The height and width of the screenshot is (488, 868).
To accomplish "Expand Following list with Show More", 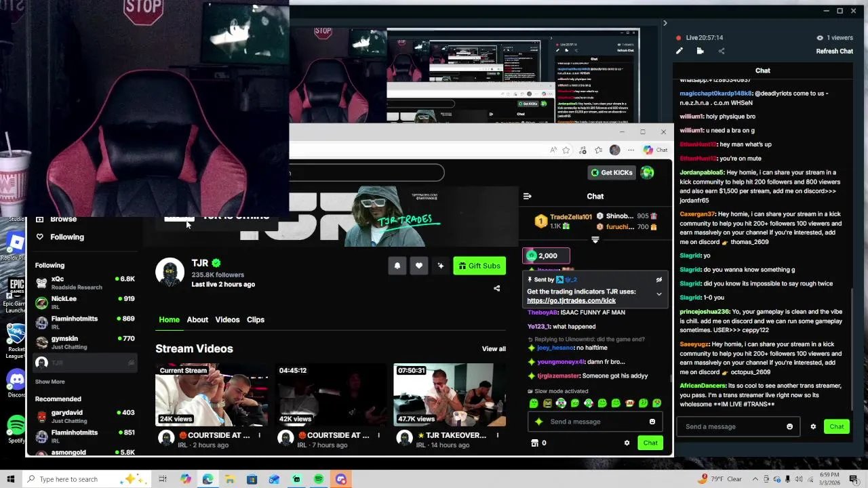I will click(50, 382).
